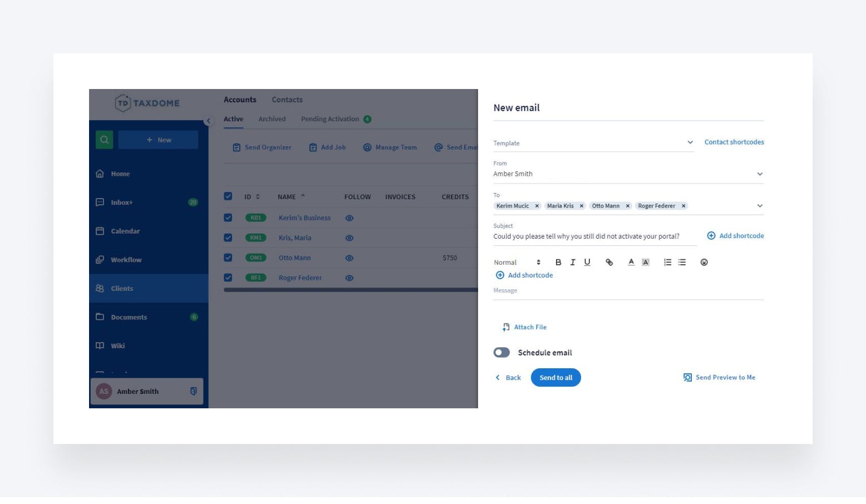Toggle follow eye icon for Roger Federer
The height and width of the screenshot is (504, 866).
coord(350,278)
